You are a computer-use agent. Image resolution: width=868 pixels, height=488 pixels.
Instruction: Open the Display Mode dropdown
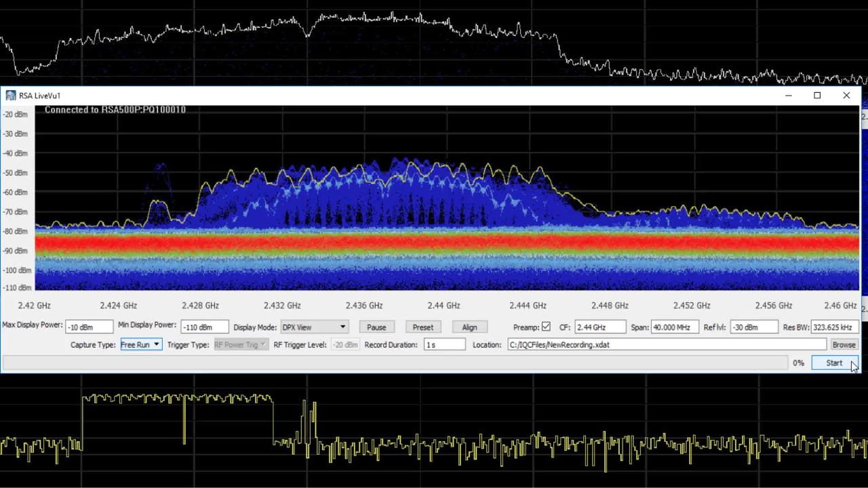click(x=315, y=327)
